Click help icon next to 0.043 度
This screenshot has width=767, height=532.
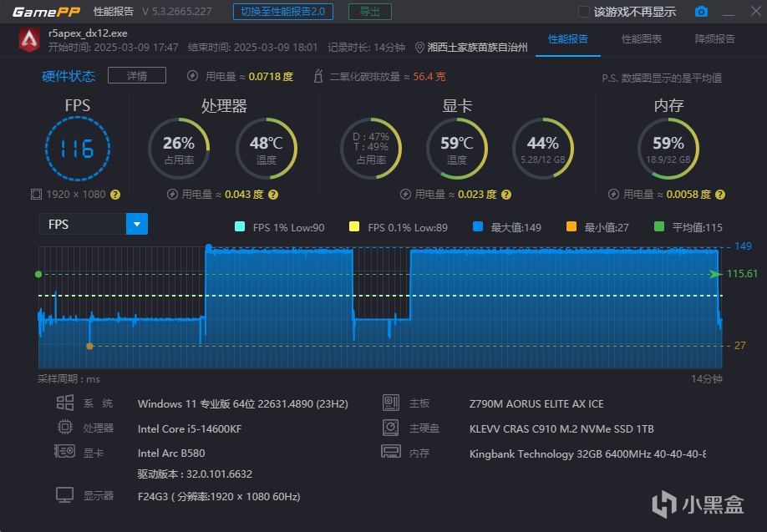[x=273, y=195]
